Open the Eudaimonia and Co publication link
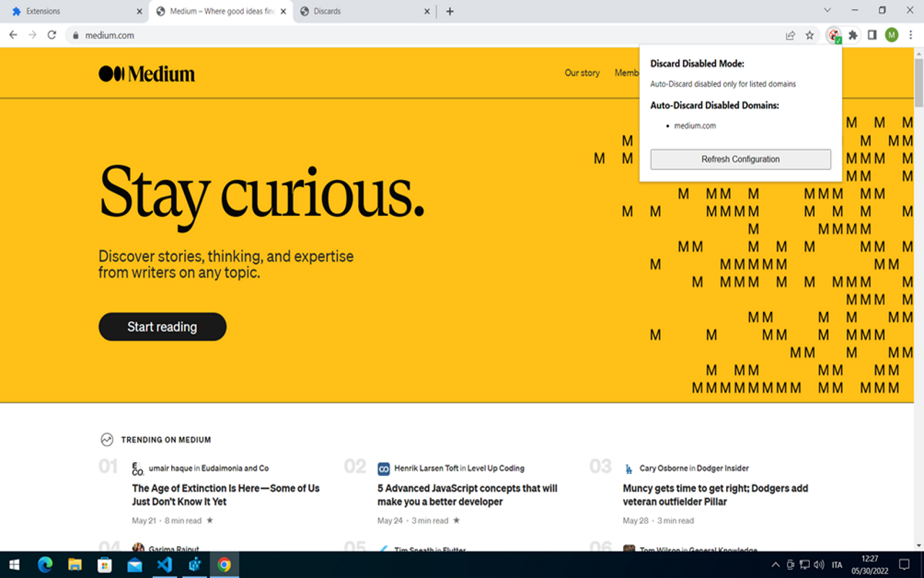 (x=235, y=468)
